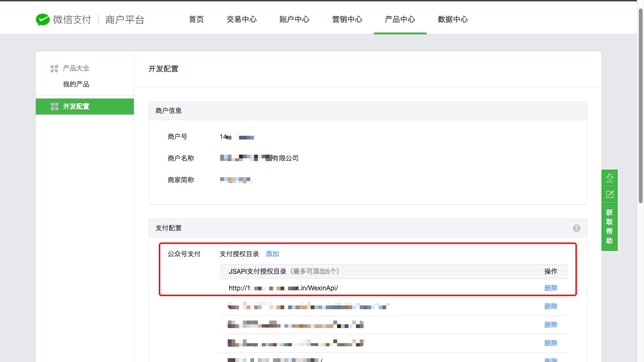Click the 商户信息 section header
The image size is (644, 362).
(x=368, y=111)
